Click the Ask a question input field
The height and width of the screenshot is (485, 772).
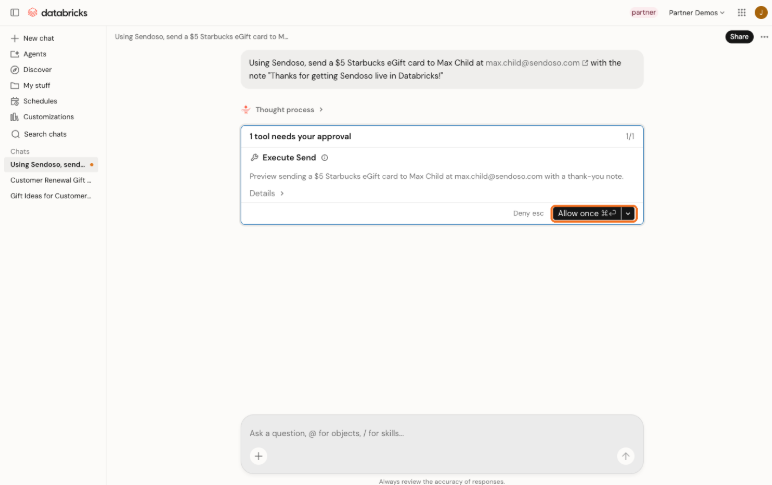pyautogui.click(x=442, y=433)
